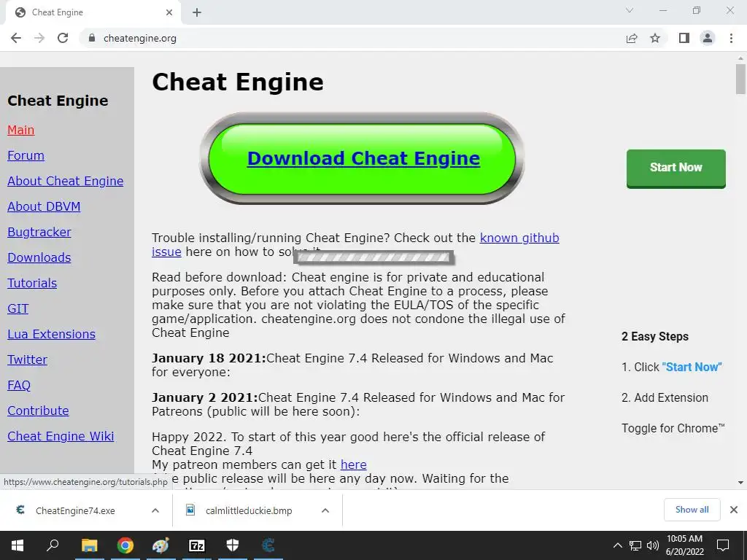Click the browser forward arrow

click(x=39, y=38)
